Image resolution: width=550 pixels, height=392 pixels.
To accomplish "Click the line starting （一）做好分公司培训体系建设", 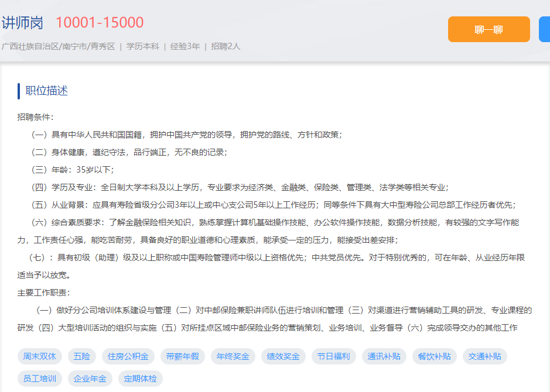I will tap(275, 319).
